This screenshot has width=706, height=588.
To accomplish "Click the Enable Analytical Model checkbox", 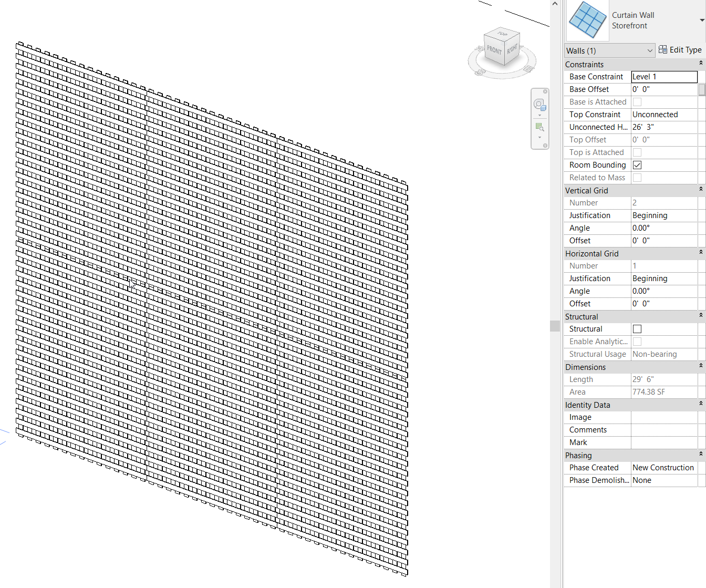I will pos(637,342).
